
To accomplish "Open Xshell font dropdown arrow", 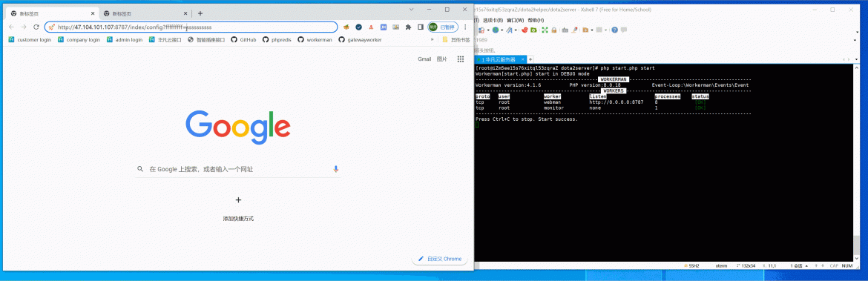I will point(516,30).
